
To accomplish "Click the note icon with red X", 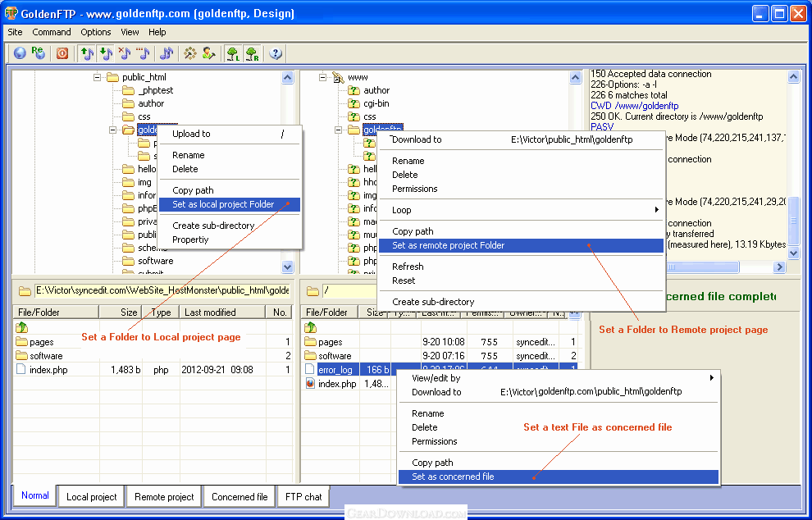I will pyautogui.click(x=125, y=53).
